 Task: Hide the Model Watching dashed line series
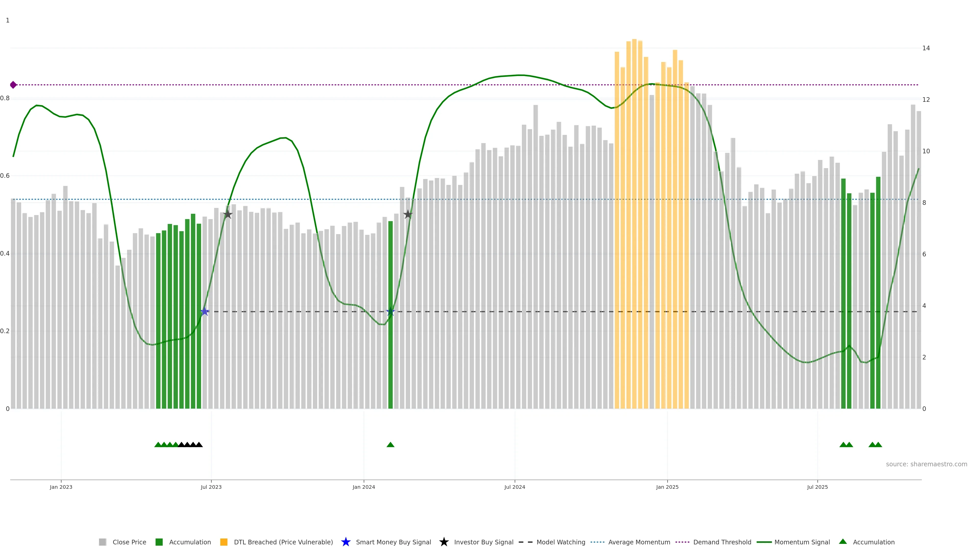click(560, 542)
